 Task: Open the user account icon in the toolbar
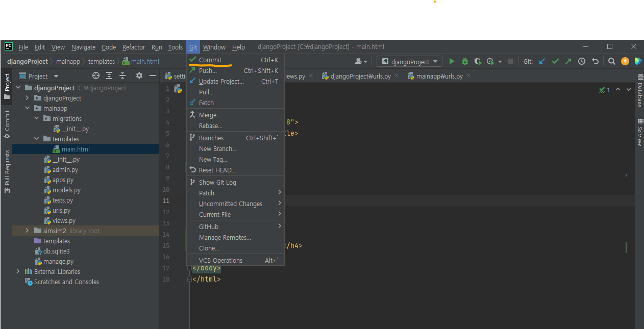pos(361,61)
